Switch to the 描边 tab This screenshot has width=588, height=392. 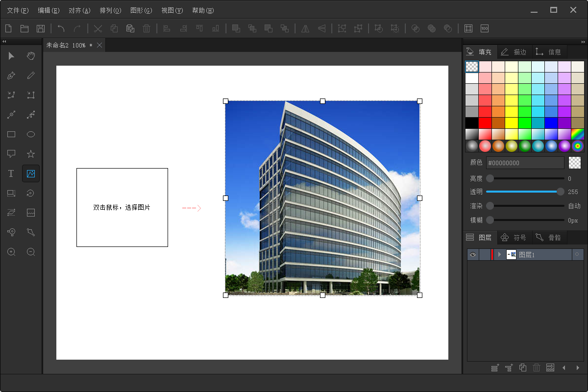pyautogui.click(x=514, y=51)
